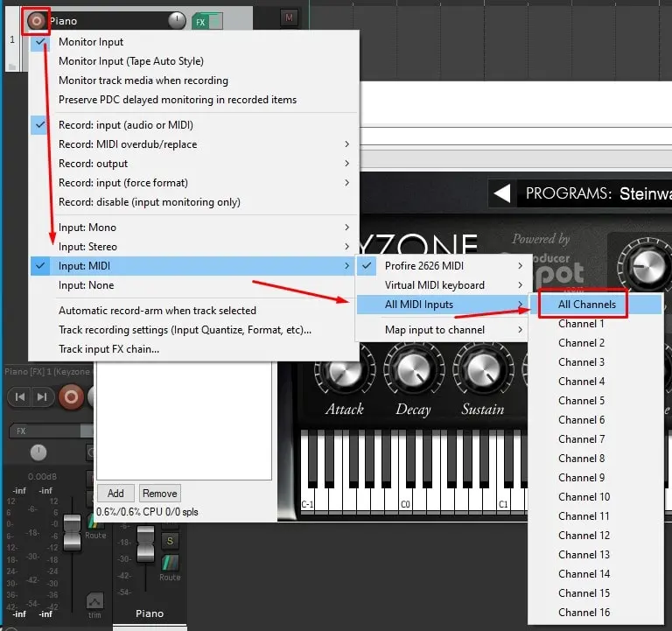Screen dimensions: 672x631
Task: Select All Channels
Action: 596,305
